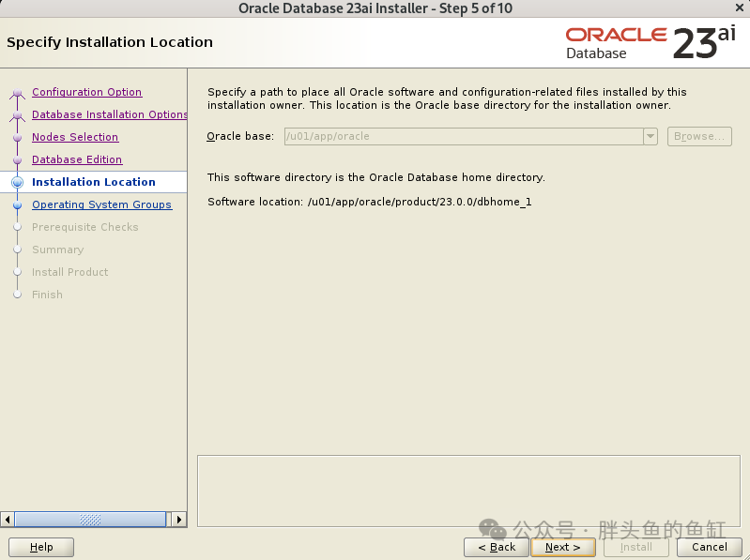
Task: Proceed with the Next button
Action: (563, 547)
